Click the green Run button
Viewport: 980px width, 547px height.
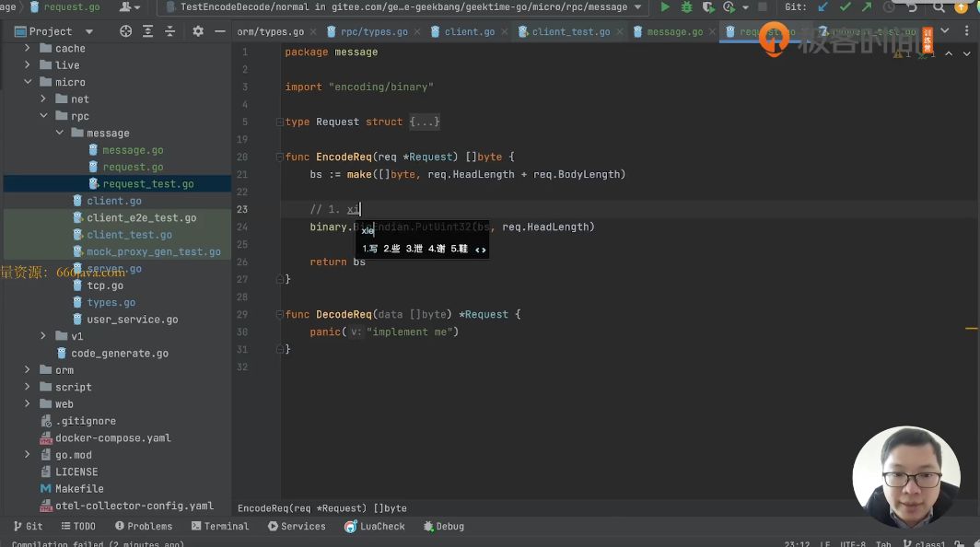click(665, 7)
